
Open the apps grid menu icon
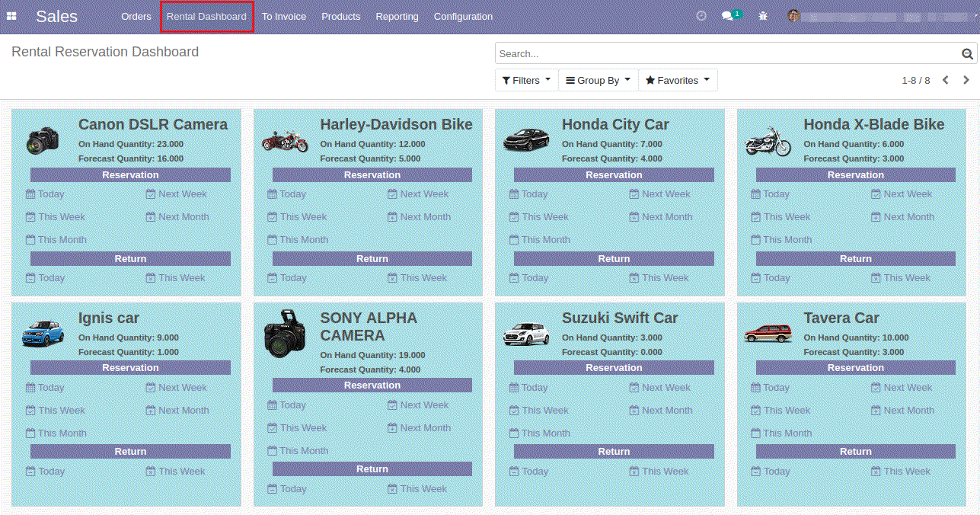point(11,16)
